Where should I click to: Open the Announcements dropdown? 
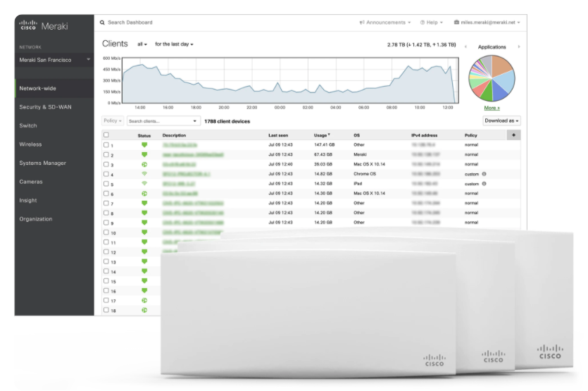(x=385, y=23)
